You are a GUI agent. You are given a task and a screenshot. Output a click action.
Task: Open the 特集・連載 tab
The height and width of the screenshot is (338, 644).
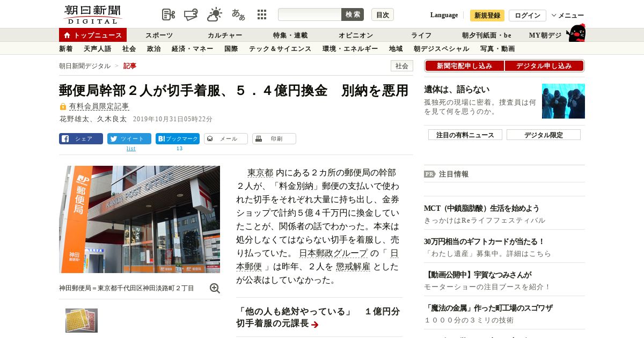[x=290, y=35]
